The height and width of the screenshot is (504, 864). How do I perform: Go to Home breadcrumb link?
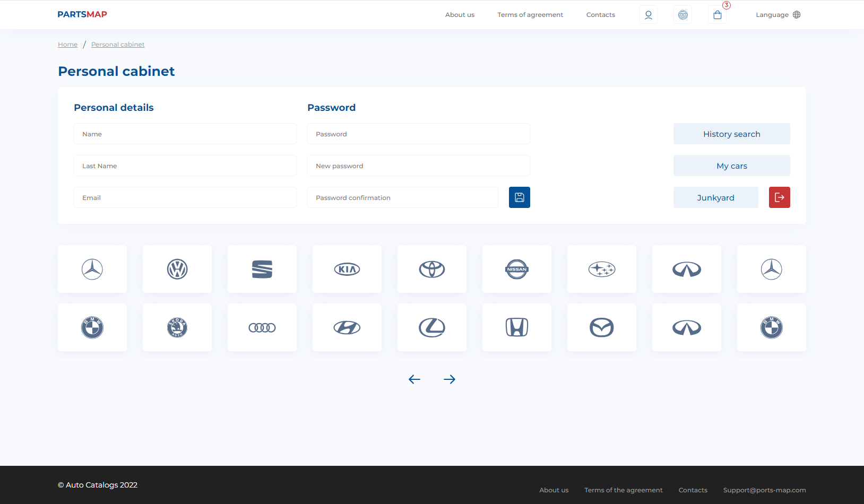point(68,45)
